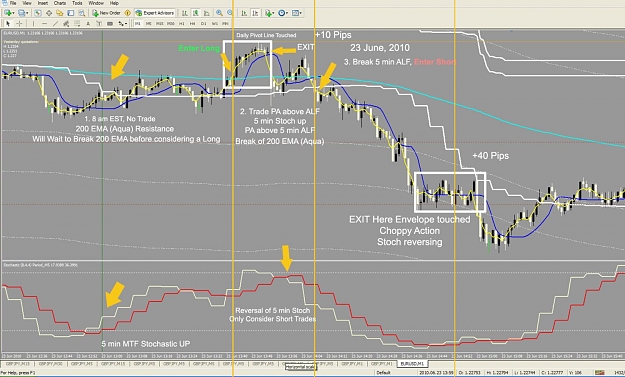Click the Default profile in status bar
This screenshot has height=377, width=625.
point(383,373)
